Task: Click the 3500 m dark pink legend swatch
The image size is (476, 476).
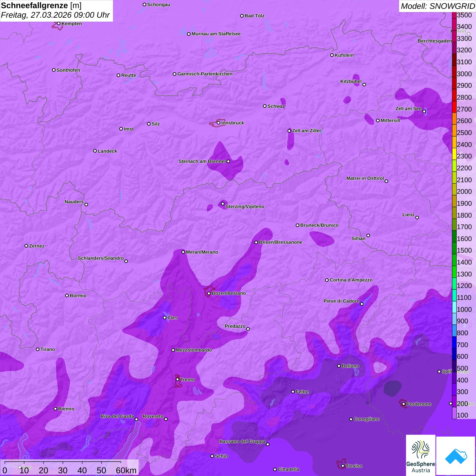Action: [454, 15]
